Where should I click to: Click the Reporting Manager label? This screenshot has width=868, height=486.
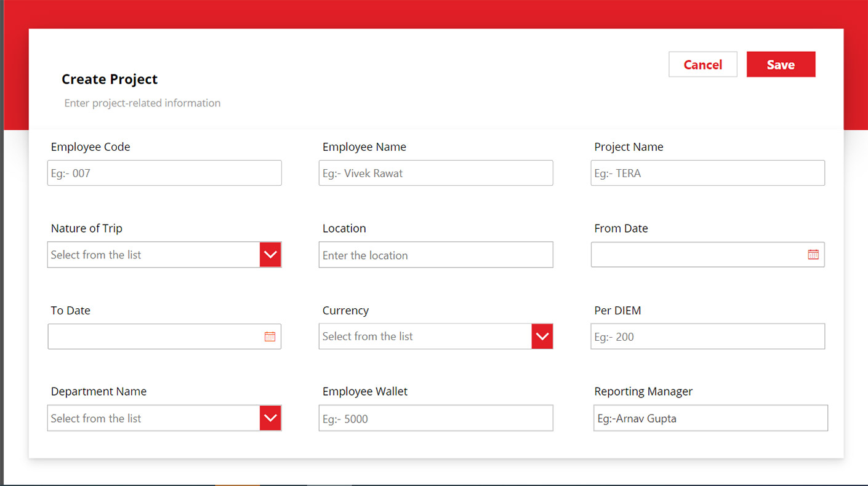tap(643, 391)
